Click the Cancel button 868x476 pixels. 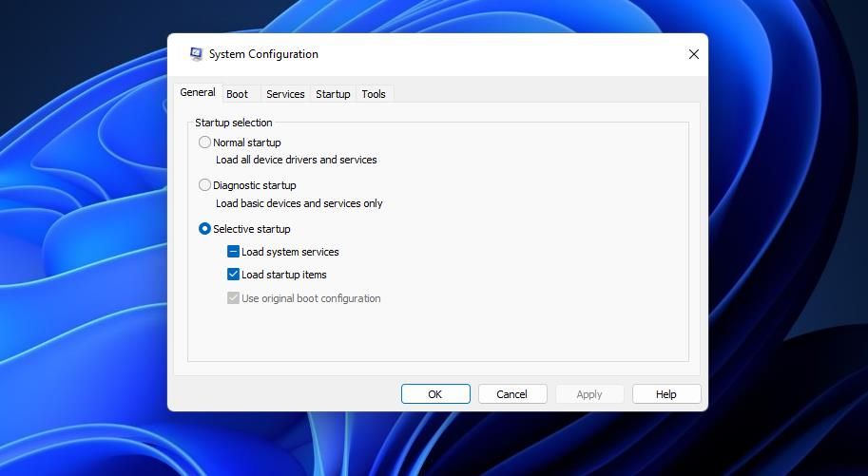click(512, 394)
